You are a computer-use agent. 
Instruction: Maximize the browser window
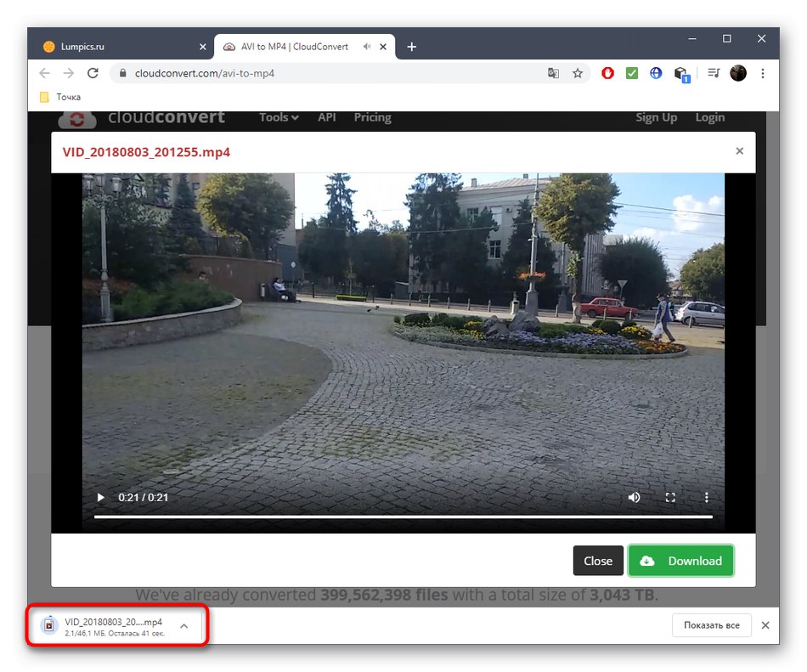(726, 38)
